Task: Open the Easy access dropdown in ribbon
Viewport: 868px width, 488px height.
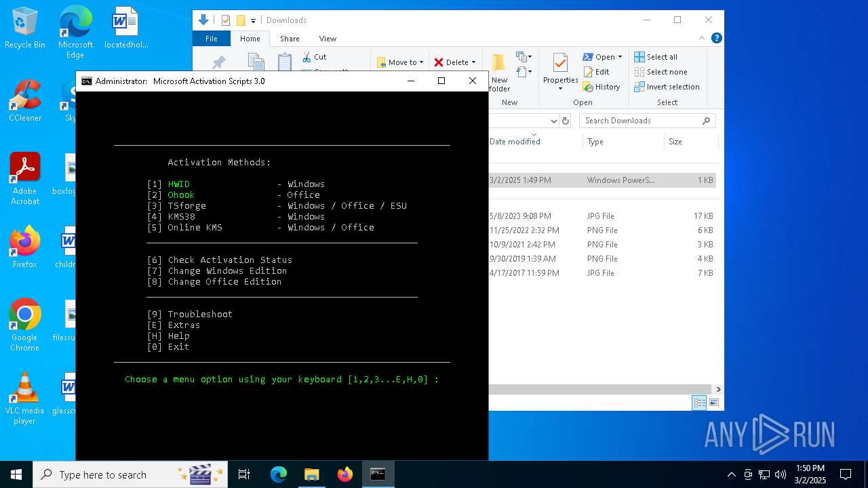Action: point(523,72)
